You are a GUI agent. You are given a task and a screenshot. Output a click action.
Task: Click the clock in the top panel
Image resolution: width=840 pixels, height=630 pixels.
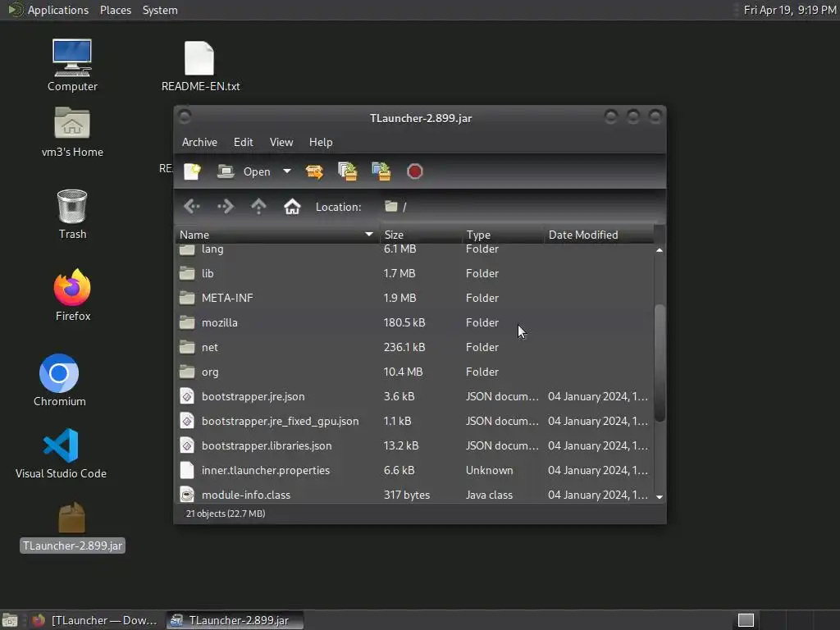(790, 10)
